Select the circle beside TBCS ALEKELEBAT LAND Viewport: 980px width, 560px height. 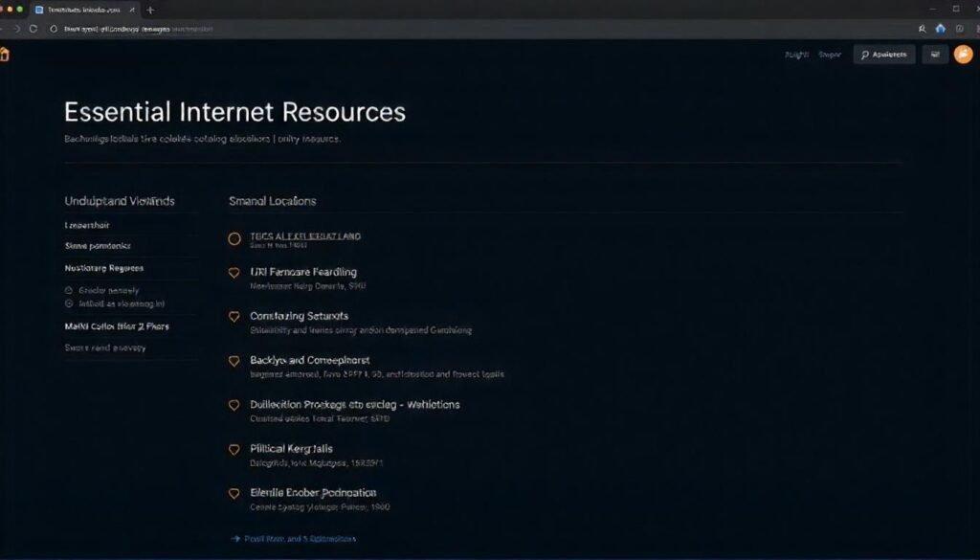click(234, 238)
